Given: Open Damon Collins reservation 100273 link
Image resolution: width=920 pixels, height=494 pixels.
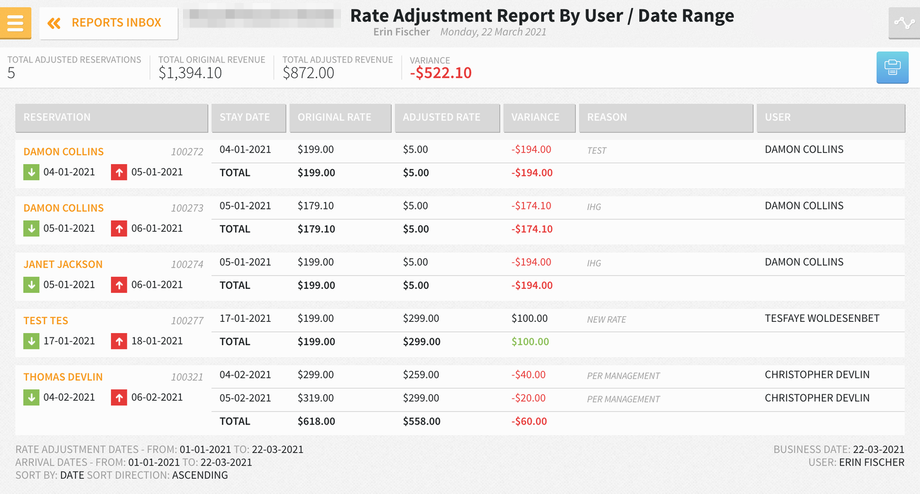Looking at the screenshot, I should [63, 208].
